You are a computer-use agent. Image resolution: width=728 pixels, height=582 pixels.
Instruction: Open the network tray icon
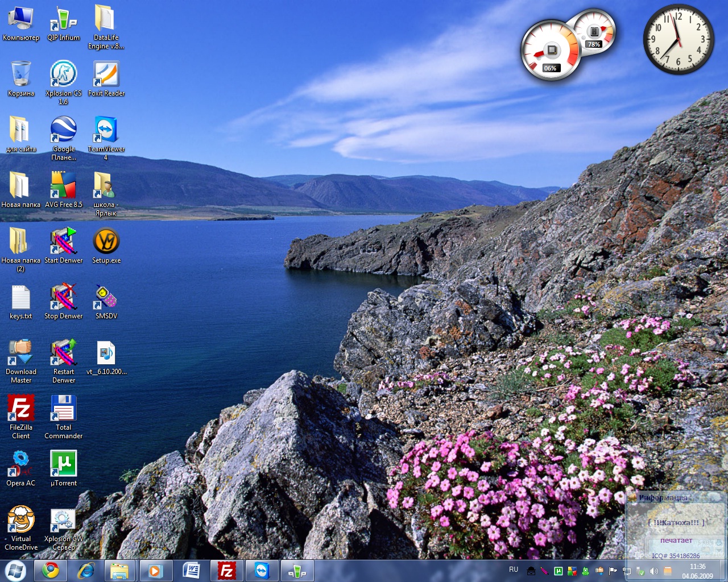tap(627, 571)
